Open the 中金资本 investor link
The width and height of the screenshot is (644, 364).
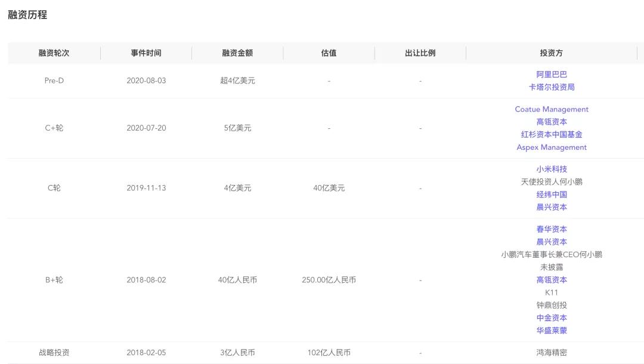552,318
